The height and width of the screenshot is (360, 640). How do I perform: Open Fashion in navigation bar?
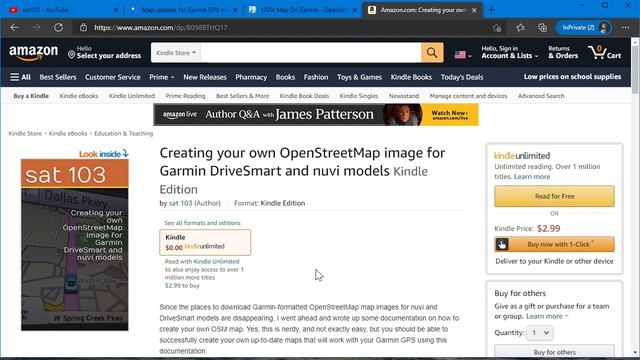[x=316, y=77]
